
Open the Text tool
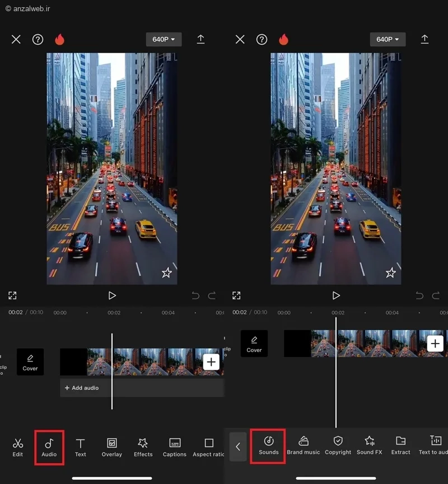pyautogui.click(x=81, y=447)
